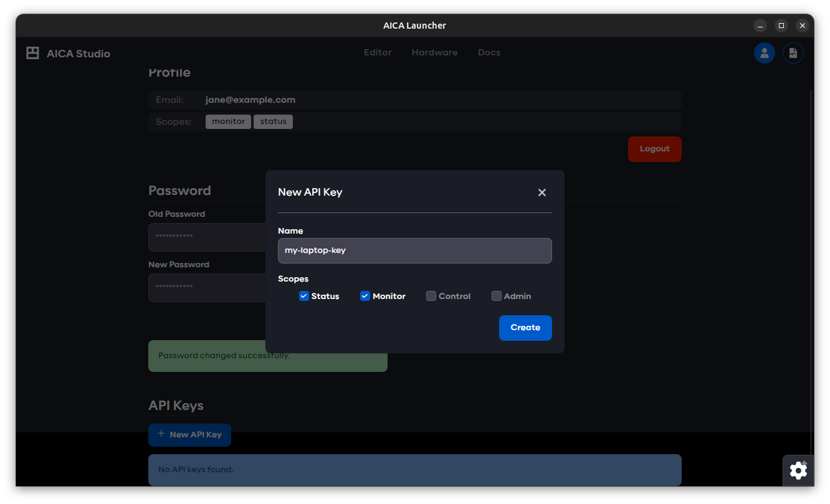The width and height of the screenshot is (830, 504).
Task: Open the settings gear in the bottom corner
Action: [798, 470]
